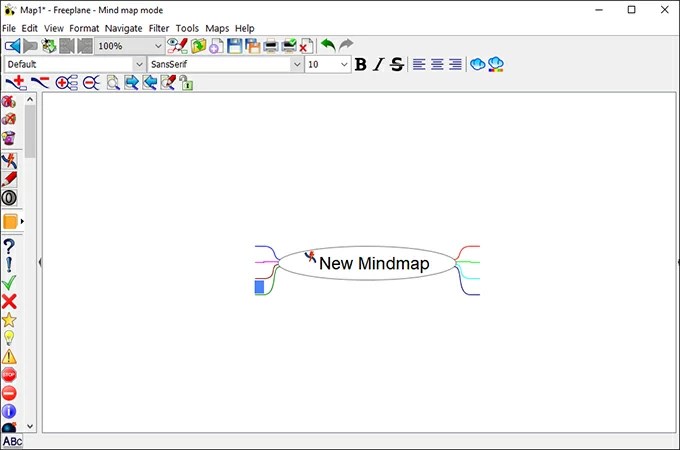Find next with right blue arrow
Image resolution: width=680 pixels, height=450 pixels.
pos(131,82)
